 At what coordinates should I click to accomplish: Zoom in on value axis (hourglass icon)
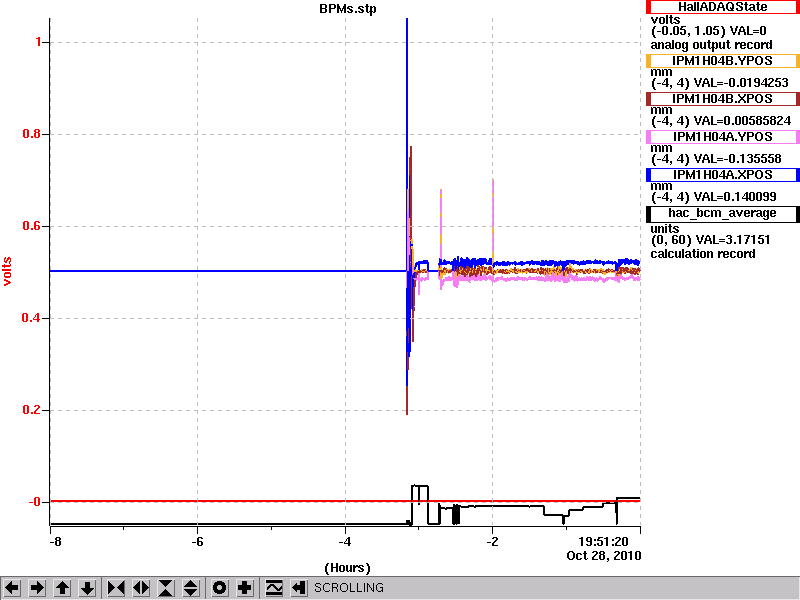tap(166, 588)
